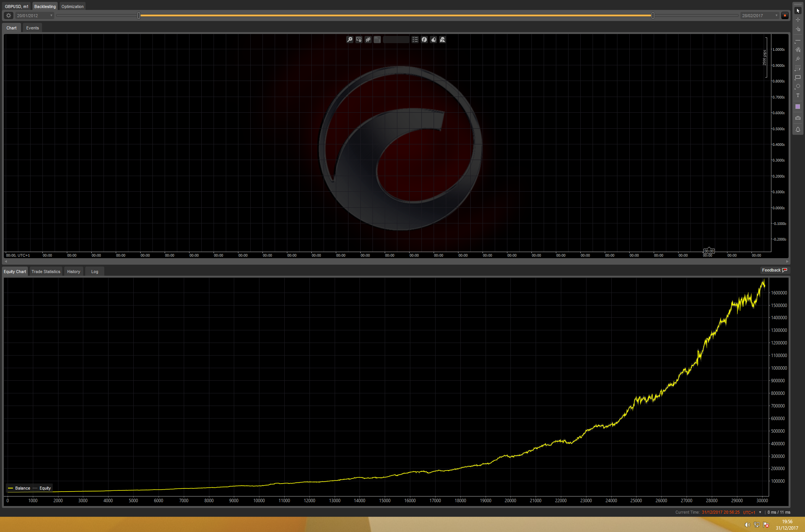Select the equidistant channel tool
Screen dimensions: 805x532
[798, 50]
